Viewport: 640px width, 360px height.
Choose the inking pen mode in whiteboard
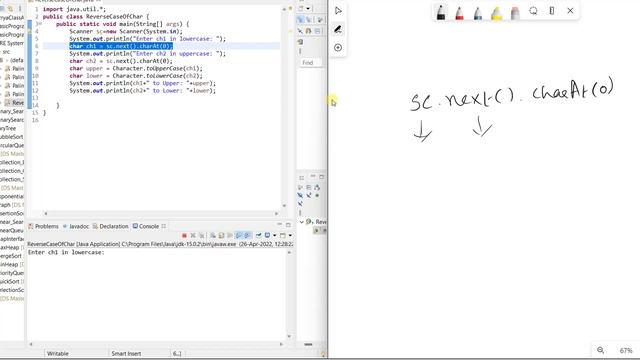338,29
